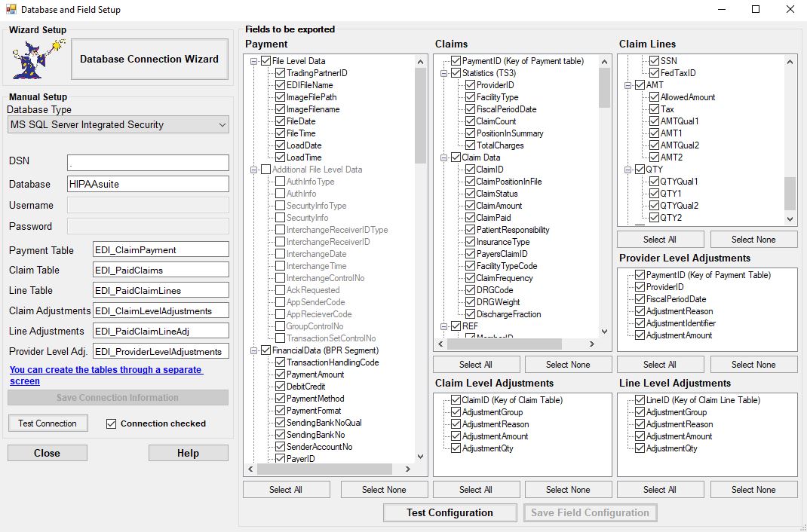Maximize the Database and Field Setup window

[x=756, y=9]
